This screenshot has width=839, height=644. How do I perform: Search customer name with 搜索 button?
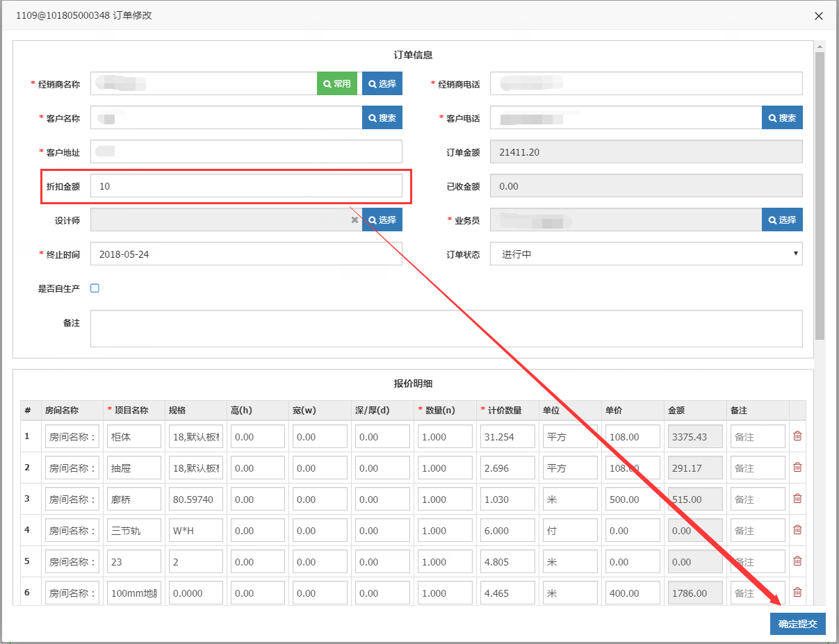(x=382, y=118)
